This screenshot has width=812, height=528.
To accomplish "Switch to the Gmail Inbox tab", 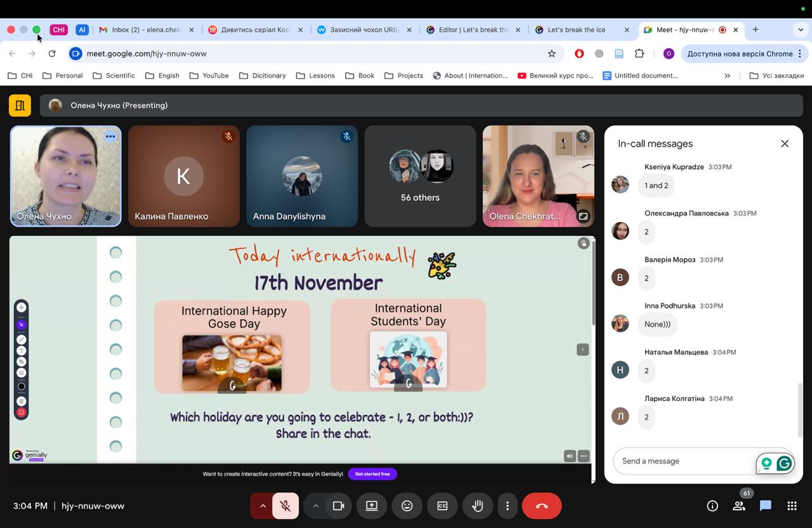I will 146,30.
